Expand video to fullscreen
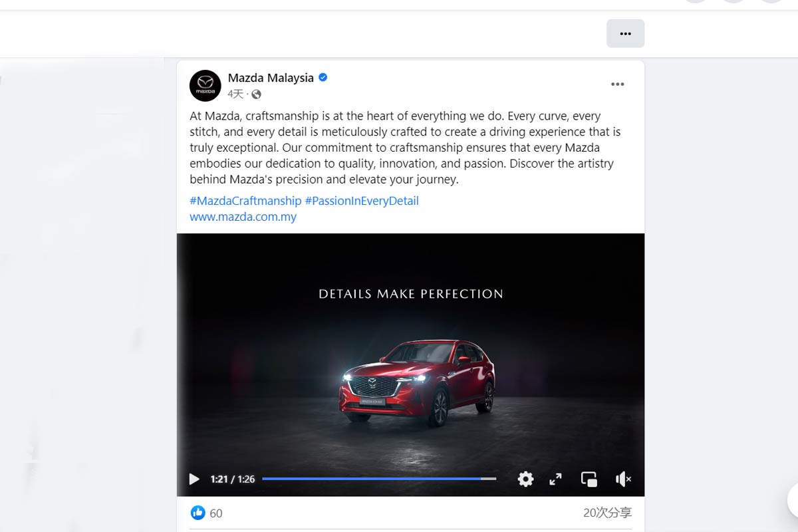The image size is (798, 532). pyautogui.click(x=556, y=479)
